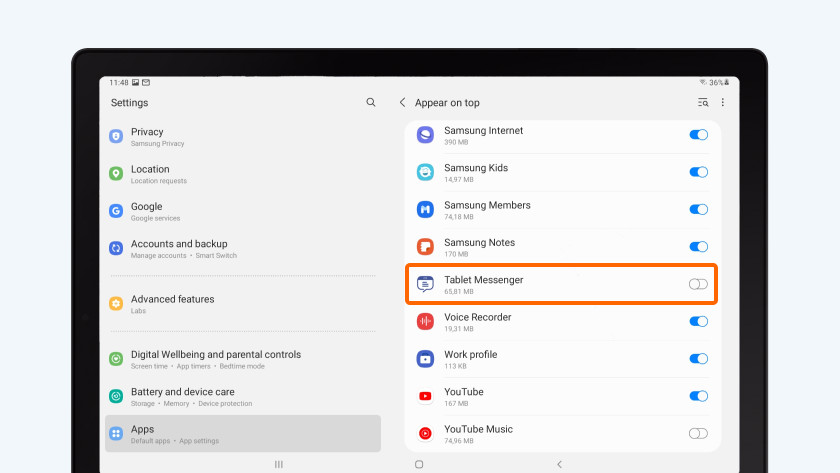Enable Tablet Messenger appear on top
The width and height of the screenshot is (840, 473).
tap(698, 284)
